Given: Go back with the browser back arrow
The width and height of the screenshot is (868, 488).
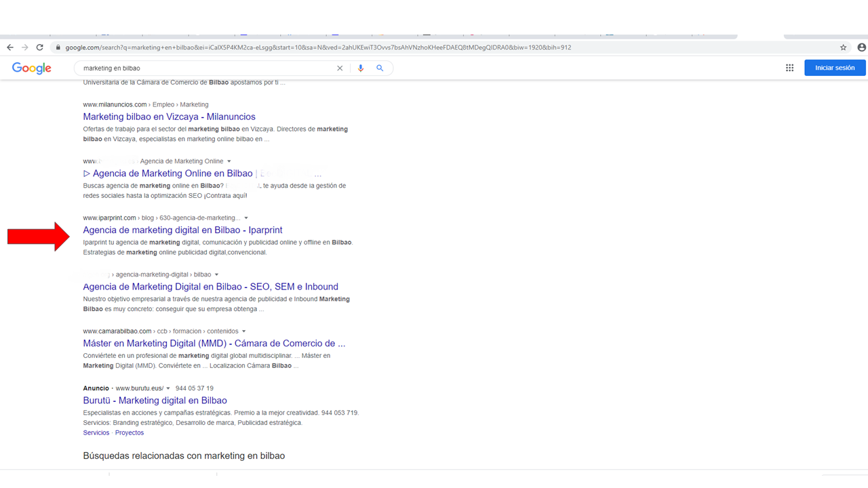Looking at the screenshot, I should 9,47.
